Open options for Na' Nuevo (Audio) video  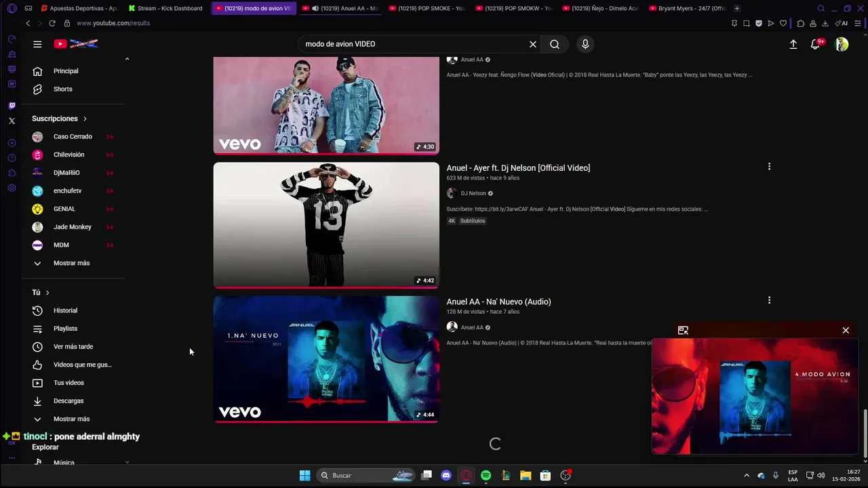pyautogui.click(x=769, y=300)
